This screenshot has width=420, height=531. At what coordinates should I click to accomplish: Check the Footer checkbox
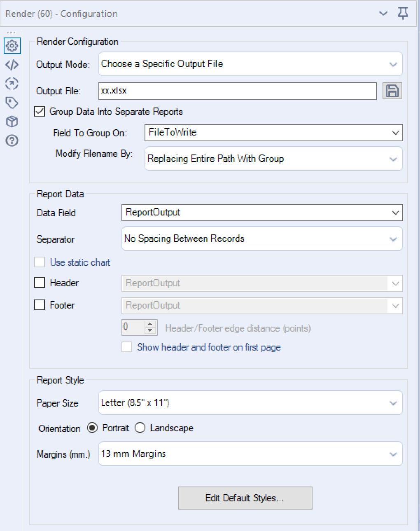pyautogui.click(x=39, y=305)
